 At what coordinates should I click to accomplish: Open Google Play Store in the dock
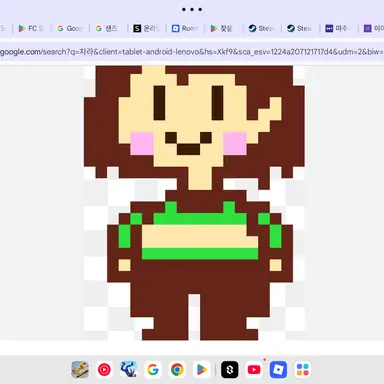201,370
